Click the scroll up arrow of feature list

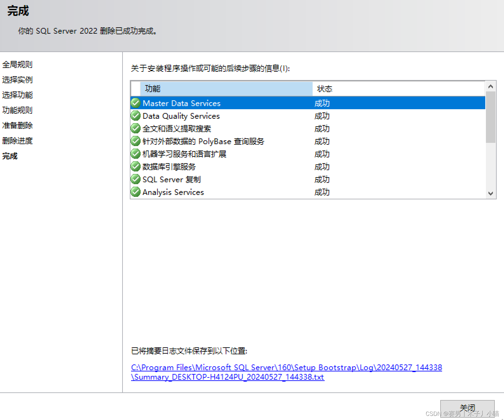[491, 86]
